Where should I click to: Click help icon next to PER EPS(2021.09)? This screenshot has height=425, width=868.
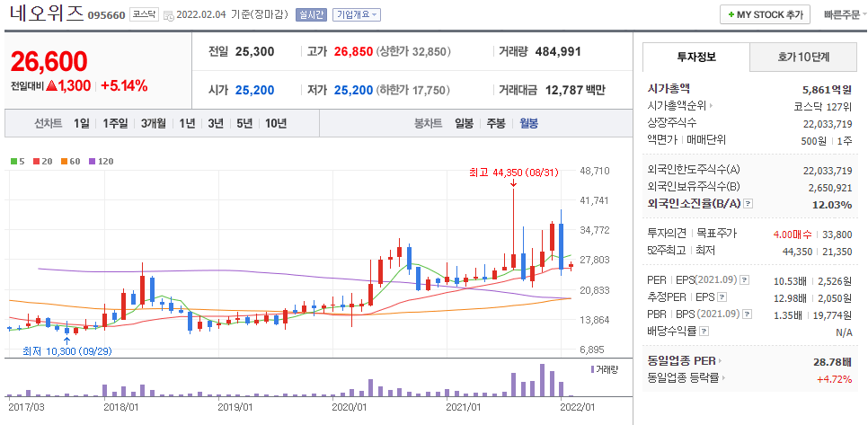744,280
